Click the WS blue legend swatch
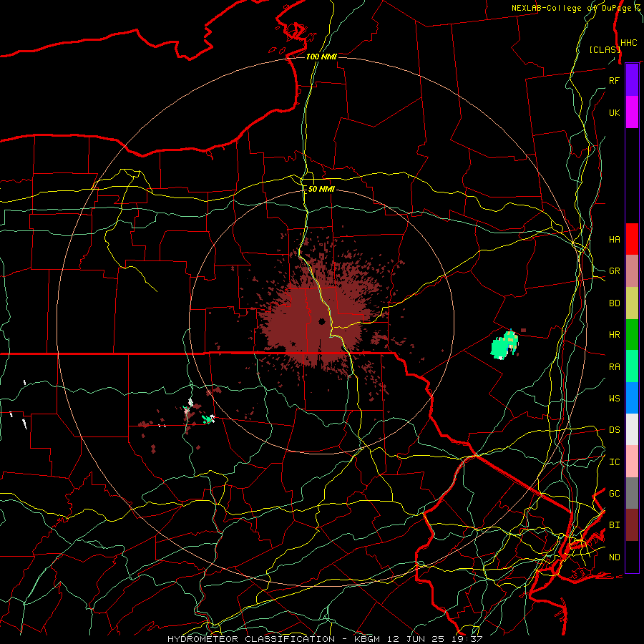The image size is (644, 644). 632,398
